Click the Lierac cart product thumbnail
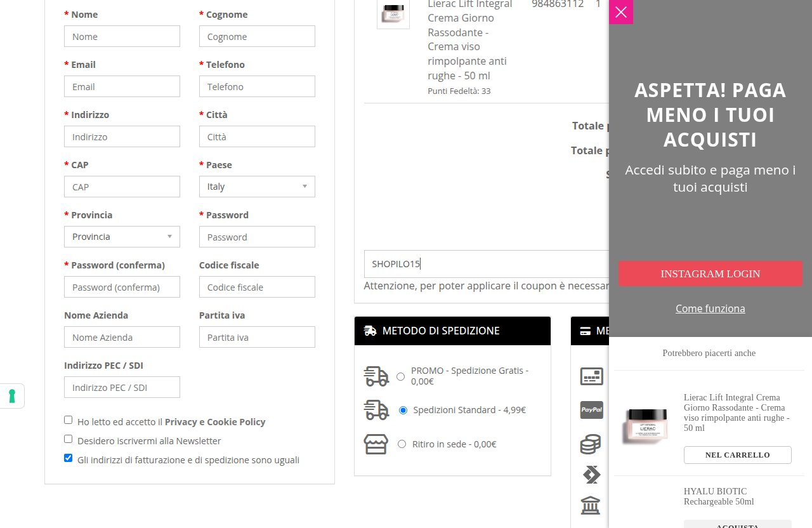 point(393,13)
